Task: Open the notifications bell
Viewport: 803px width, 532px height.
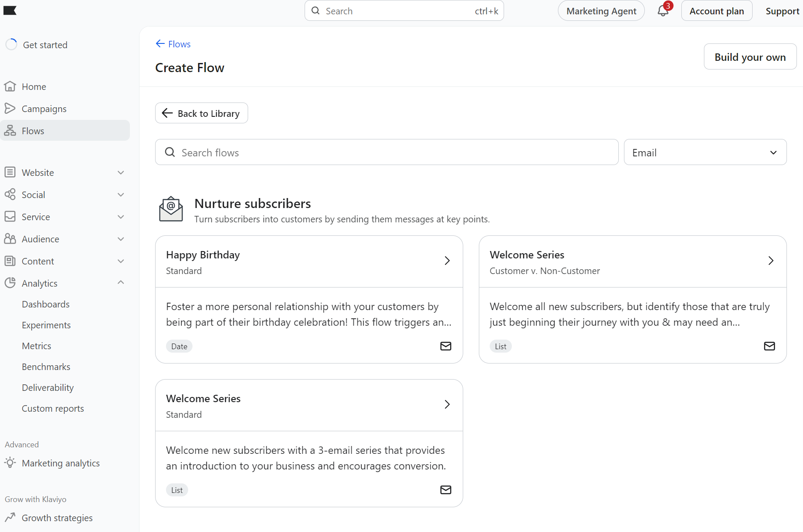Action: click(x=662, y=10)
